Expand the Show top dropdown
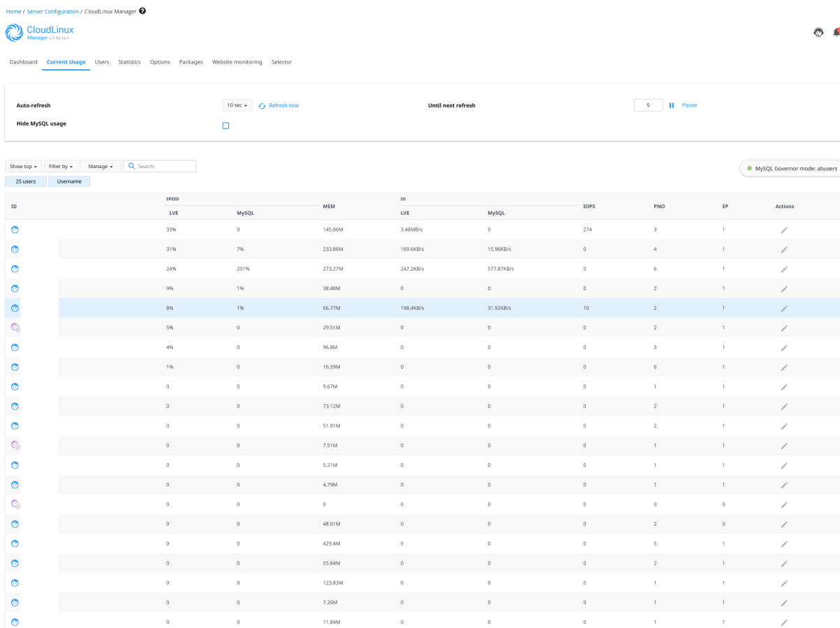Image resolution: width=840 pixels, height=628 pixels. coord(23,167)
